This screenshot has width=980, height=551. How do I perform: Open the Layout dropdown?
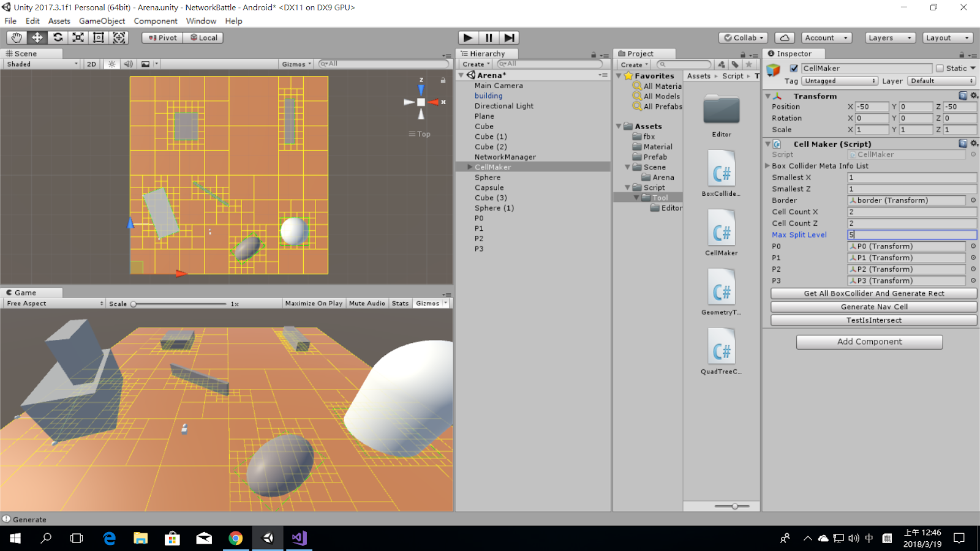click(947, 37)
